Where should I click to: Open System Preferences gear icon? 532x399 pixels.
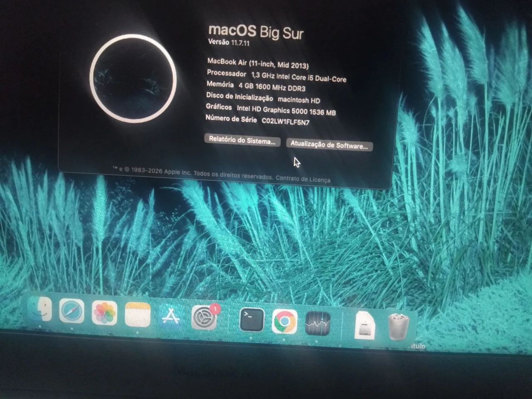(x=204, y=318)
